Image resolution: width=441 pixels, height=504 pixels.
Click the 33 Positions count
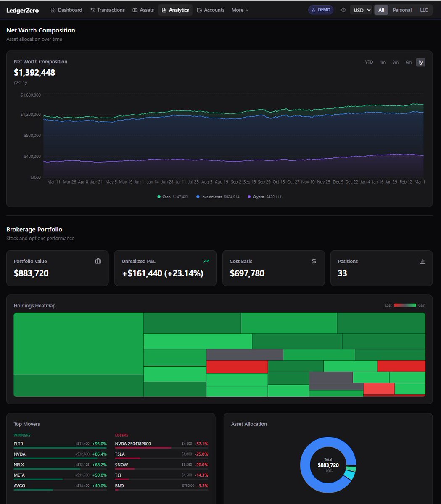(x=342, y=273)
